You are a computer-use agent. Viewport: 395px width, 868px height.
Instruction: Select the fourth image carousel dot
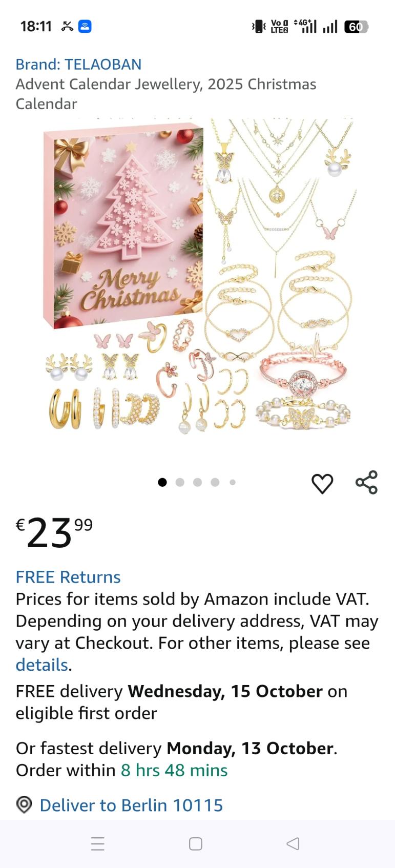tap(215, 482)
